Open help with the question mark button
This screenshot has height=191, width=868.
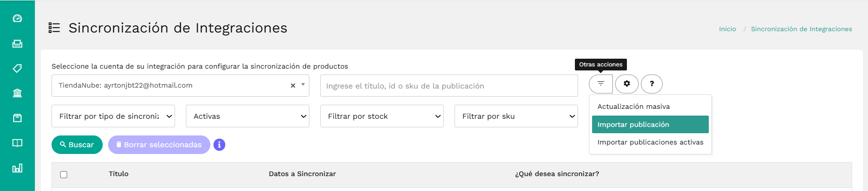click(652, 84)
